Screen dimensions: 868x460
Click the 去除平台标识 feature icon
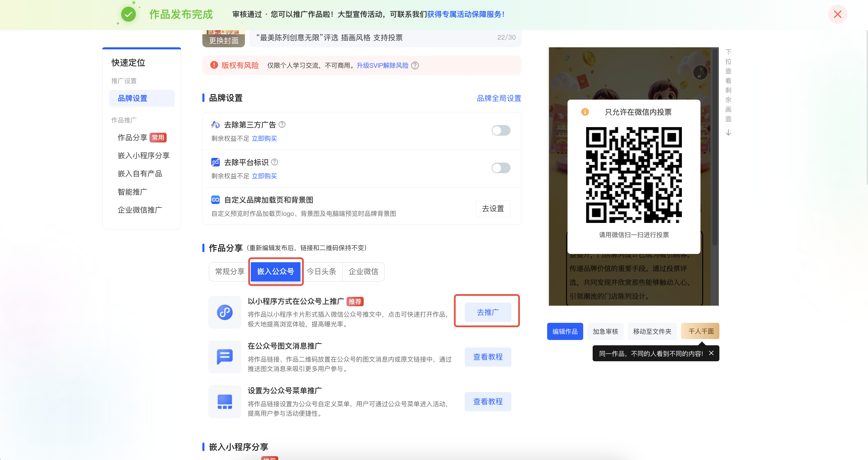click(216, 162)
